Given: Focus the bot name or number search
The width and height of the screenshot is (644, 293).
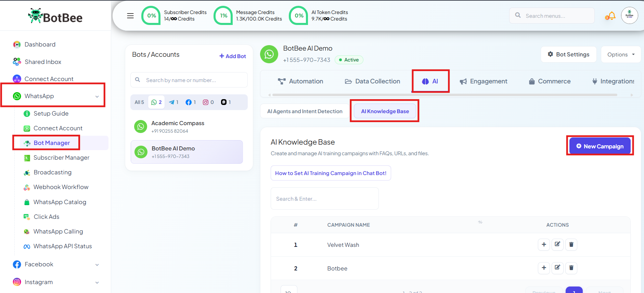Looking at the screenshot, I should pos(189,80).
